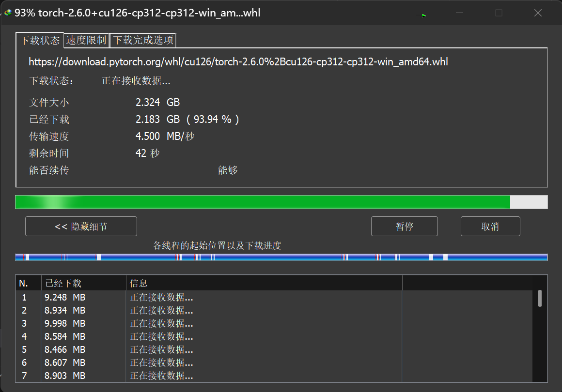Click the downloaded value 2.183 GB
The image size is (562, 392).
[x=158, y=119]
